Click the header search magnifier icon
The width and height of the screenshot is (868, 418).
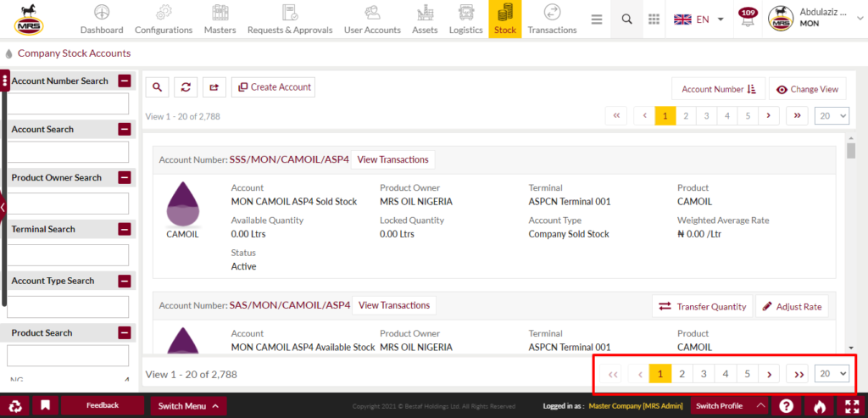[x=626, y=20]
